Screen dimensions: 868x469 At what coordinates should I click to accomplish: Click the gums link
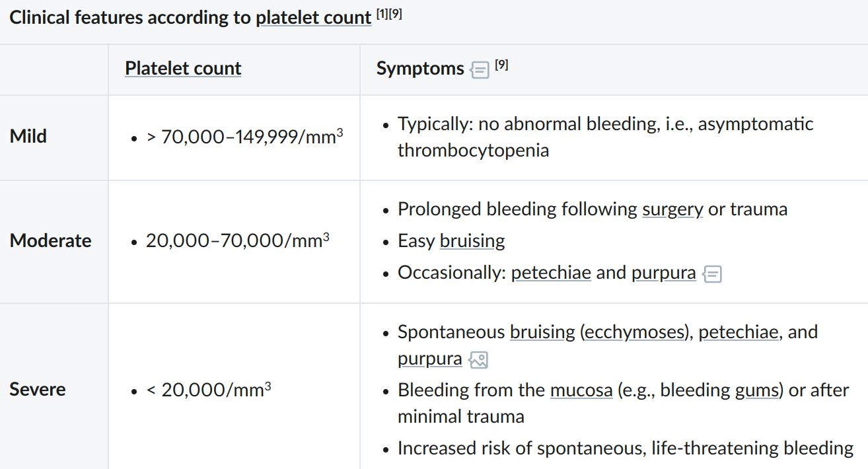pos(757,390)
